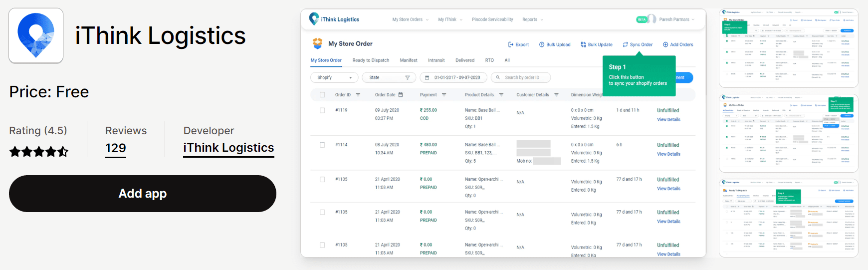The width and height of the screenshot is (868, 270).
Task: Open View Details for order #1114
Action: coord(668,154)
